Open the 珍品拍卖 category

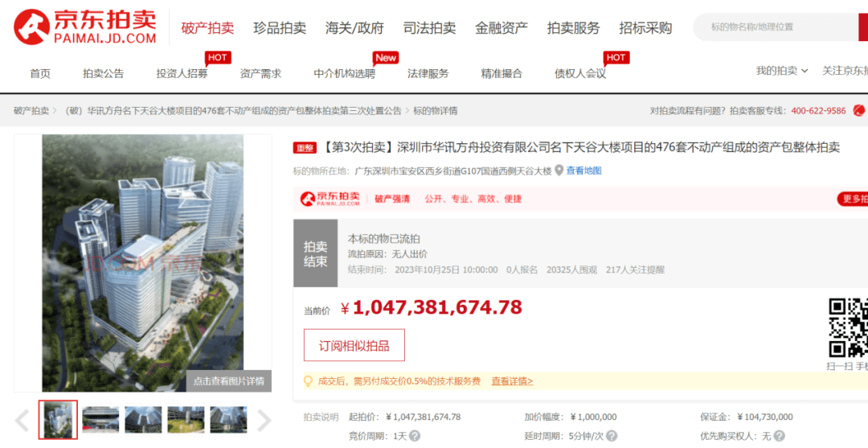280,27
